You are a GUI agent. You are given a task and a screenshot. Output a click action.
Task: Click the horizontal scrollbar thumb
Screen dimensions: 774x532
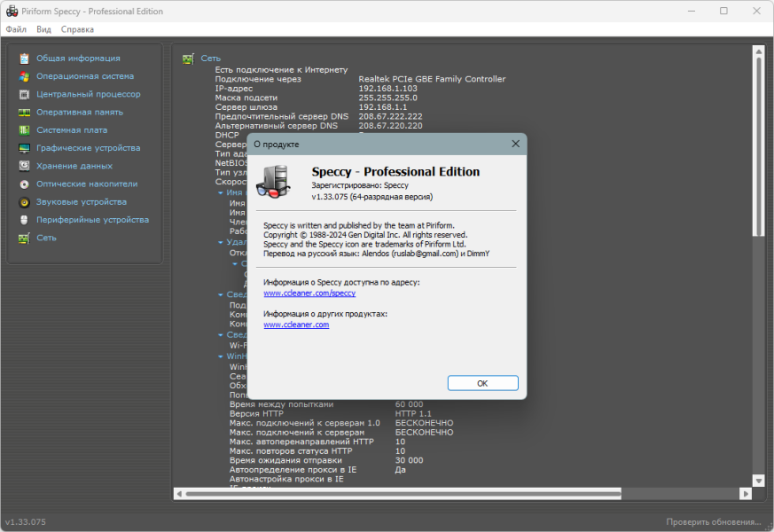(x=403, y=494)
